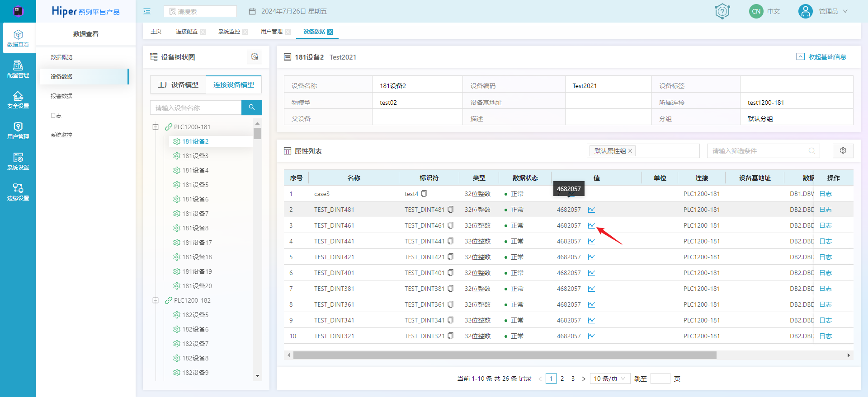Viewport: 868px width, 397px height.
Task: Go to next page arrow in pagination
Action: coord(584,378)
